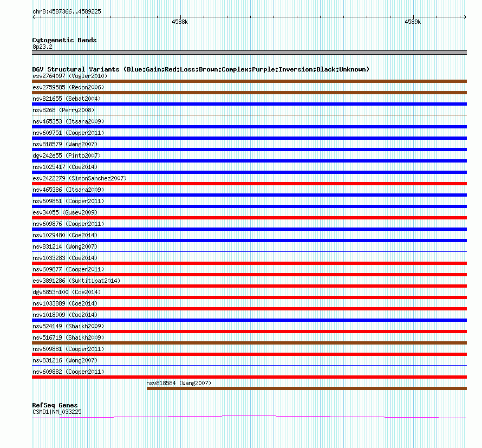The width and height of the screenshot is (482, 448).
Task: Select the brown bar under nsv818584 (Wang2007)
Action: tap(307, 388)
